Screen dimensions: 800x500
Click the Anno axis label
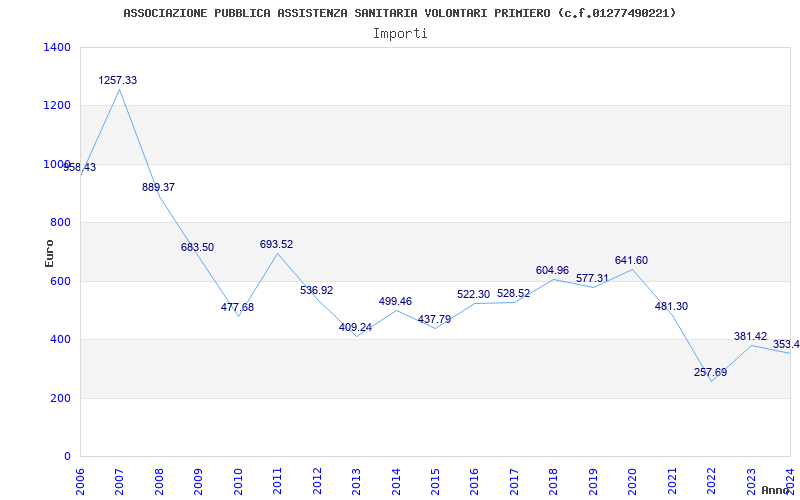776,490
